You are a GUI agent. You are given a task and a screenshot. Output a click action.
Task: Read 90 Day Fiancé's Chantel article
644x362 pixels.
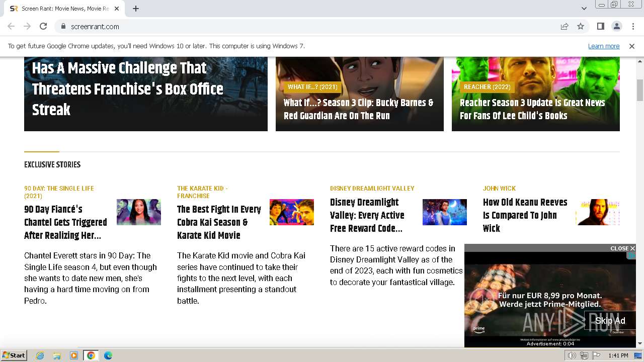pos(65,222)
